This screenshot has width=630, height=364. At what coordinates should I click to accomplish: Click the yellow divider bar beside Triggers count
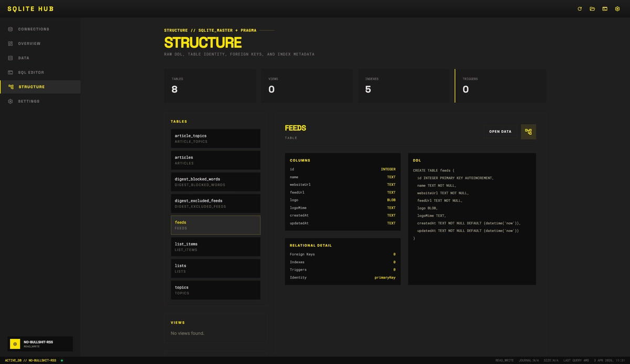455,86
